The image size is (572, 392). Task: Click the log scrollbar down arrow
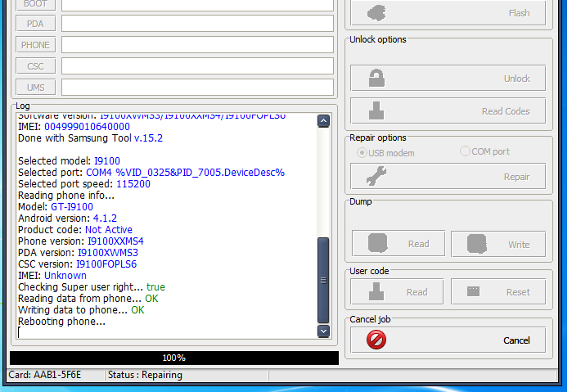[x=323, y=331]
